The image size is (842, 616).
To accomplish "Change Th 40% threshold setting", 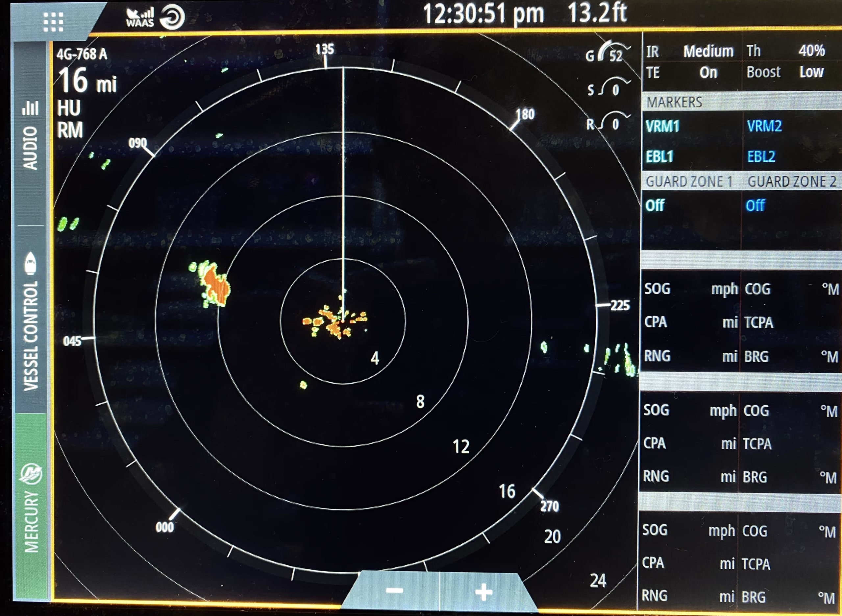I will tap(786, 51).
